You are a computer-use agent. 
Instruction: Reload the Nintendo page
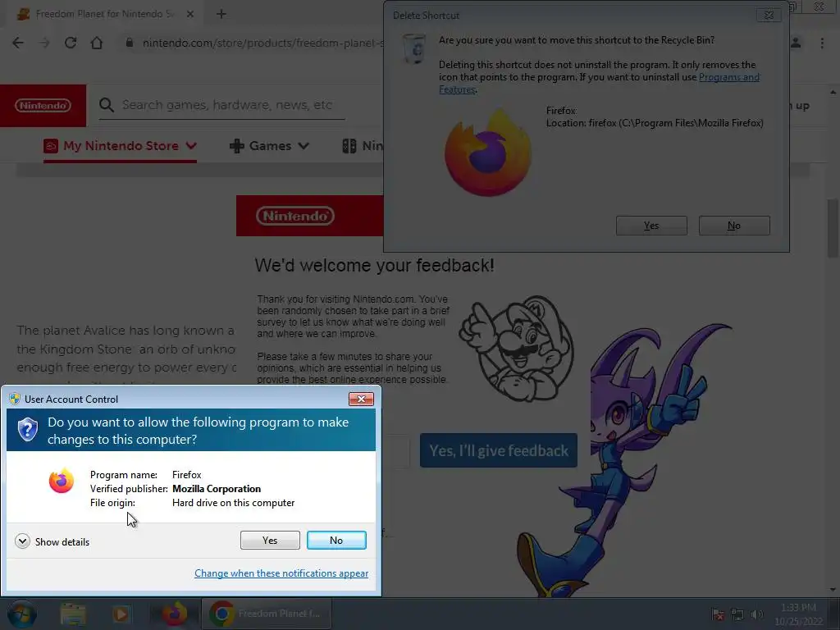point(71,43)
